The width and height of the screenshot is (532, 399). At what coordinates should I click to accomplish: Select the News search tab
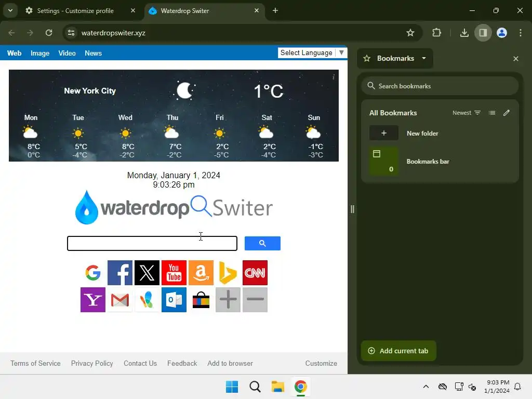click(x=94, y=54)
